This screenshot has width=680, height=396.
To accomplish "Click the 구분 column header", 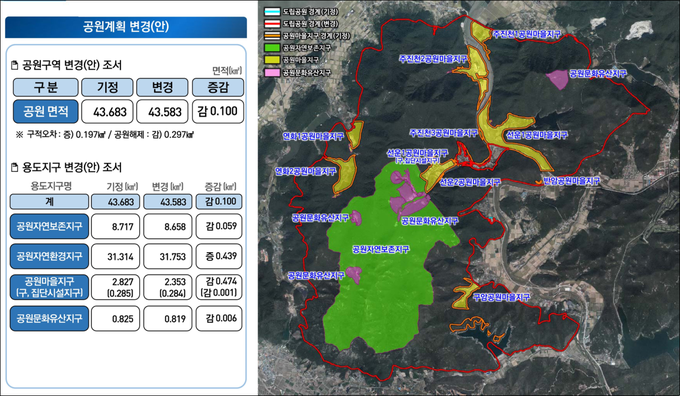I will pyautogui.click(x=46, y=87).
